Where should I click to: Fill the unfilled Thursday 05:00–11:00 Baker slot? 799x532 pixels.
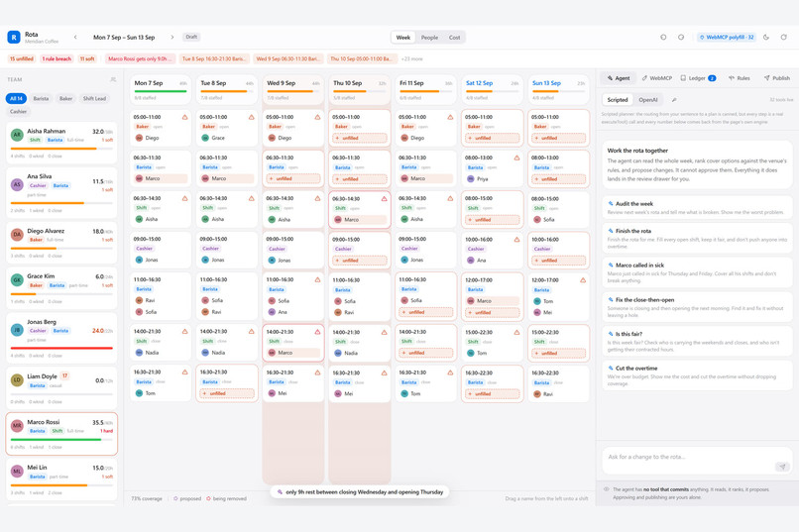360,138
